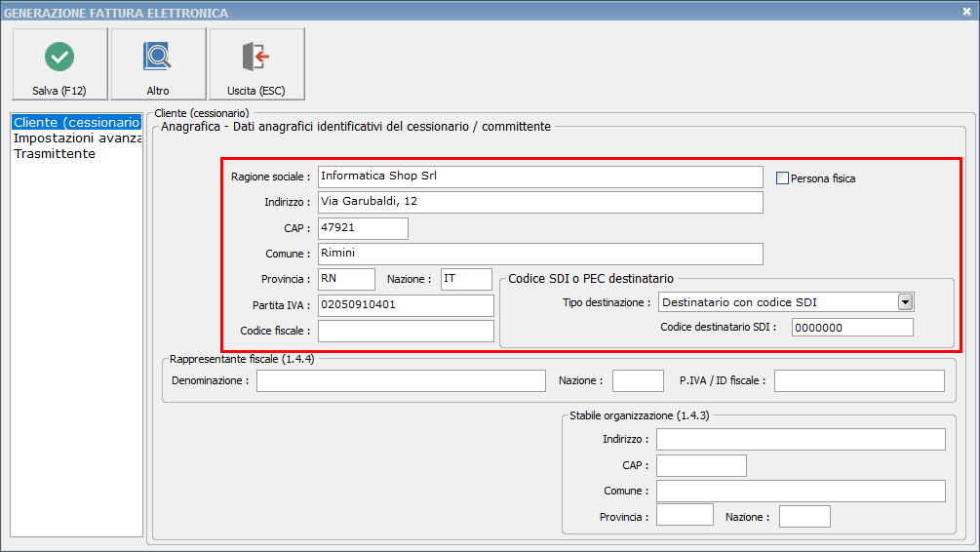Click the Partita IVA input field
The image size is (980, 552).
(x=406, y=305)
